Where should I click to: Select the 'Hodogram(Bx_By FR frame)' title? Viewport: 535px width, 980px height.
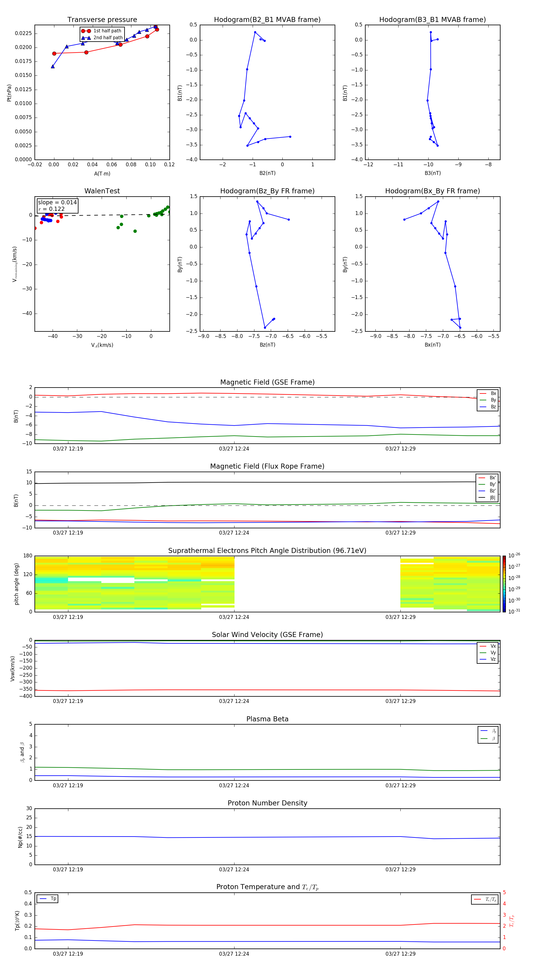pyautogui.click(x=432, y=191)
